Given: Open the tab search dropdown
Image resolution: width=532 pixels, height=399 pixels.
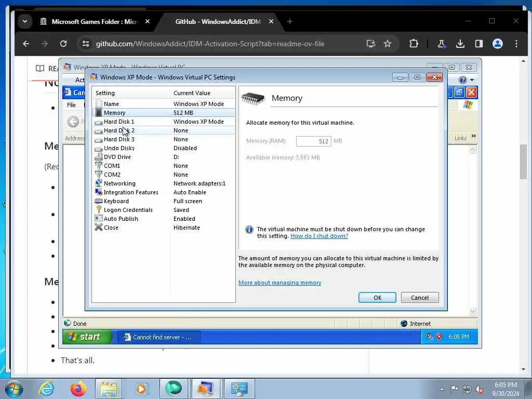Looking at the screenshot, I should pyautogui.click(x=25, y=21).
